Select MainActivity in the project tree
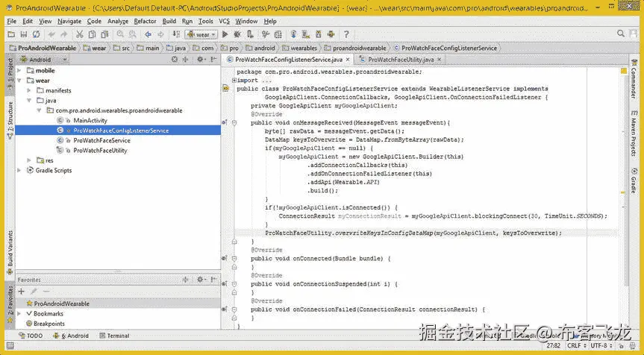 (90, 120)
